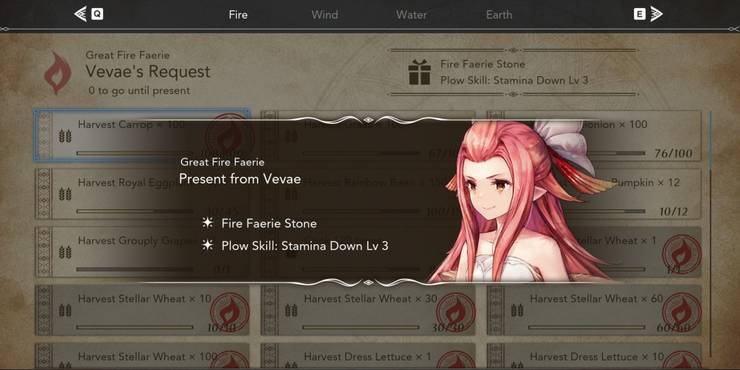Click the right arrow E navigation icon
Image resolution: width=740 pixels, height=370 pixels.
(x=648, y=14)
